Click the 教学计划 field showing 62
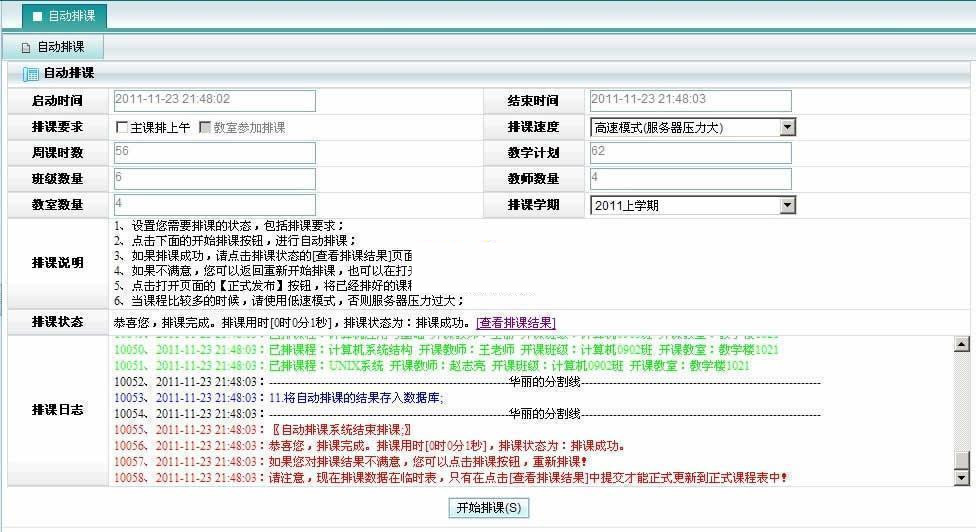976x532 pixels. pos(691,153)
